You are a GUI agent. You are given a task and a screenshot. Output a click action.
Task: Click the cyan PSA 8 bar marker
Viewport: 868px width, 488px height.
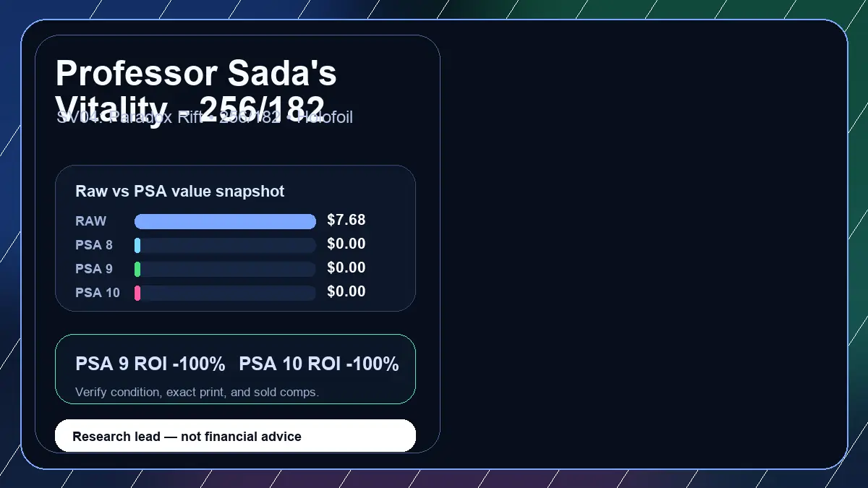click(x=137, y=245)
